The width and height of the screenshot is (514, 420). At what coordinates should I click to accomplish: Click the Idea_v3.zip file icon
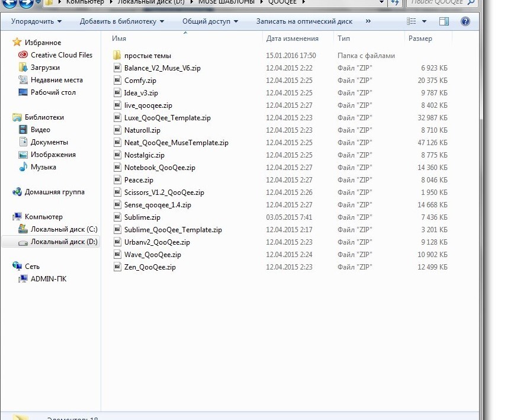[117, 93]
